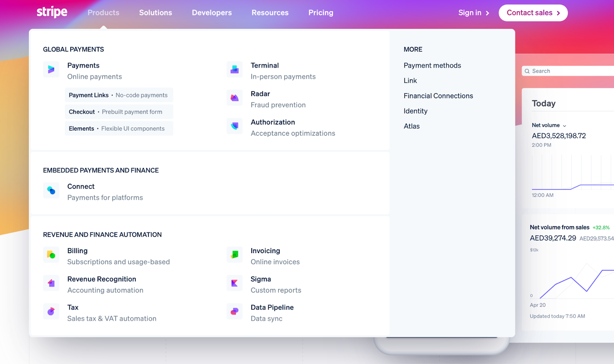
Task: Click the dashboard Search field
Action: (568, 71)
